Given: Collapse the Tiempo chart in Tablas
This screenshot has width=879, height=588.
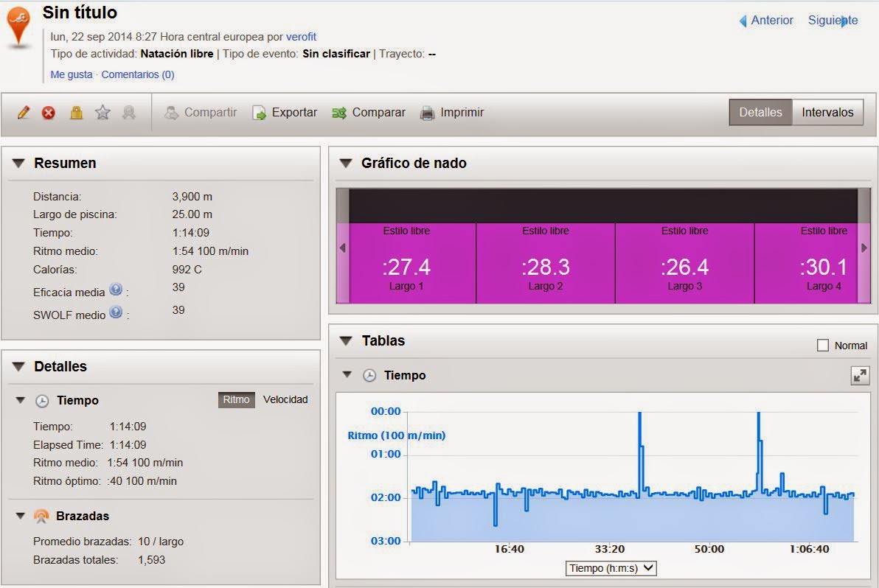Looking at the screenshot, I should coord(347,374).
